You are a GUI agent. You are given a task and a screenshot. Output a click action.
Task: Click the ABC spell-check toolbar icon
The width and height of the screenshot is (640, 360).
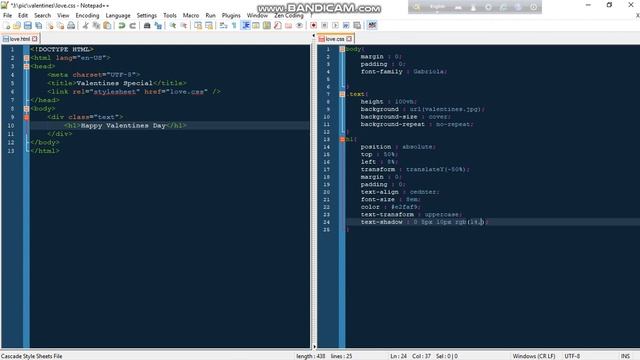tap(372, 25)
